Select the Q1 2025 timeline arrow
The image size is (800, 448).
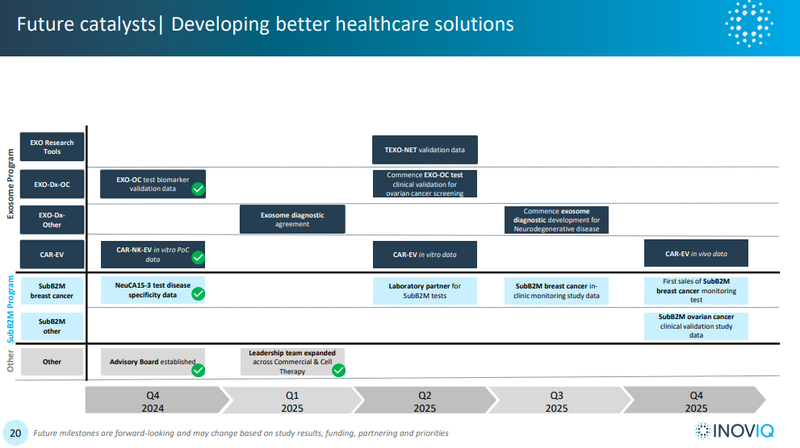coord(292,400)
